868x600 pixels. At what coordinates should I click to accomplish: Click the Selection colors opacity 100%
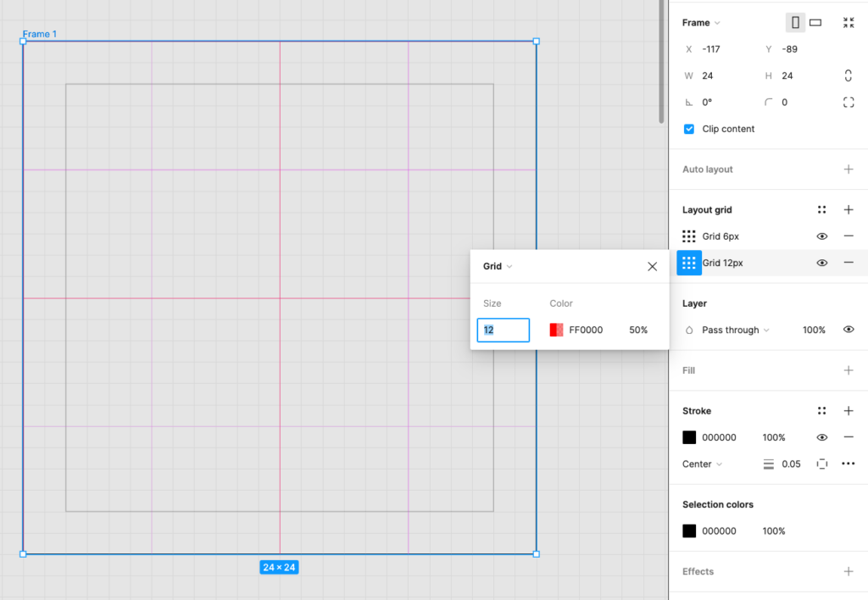(x=774, y=531)
